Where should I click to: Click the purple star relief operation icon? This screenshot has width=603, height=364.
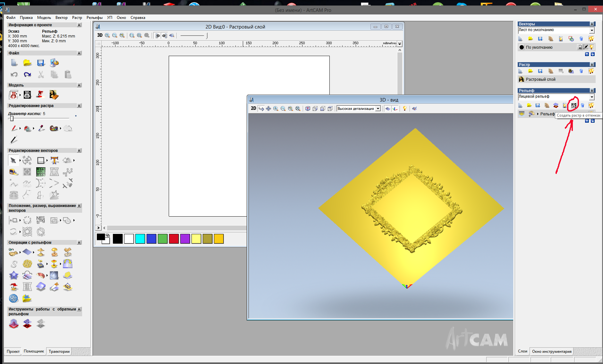14,275
